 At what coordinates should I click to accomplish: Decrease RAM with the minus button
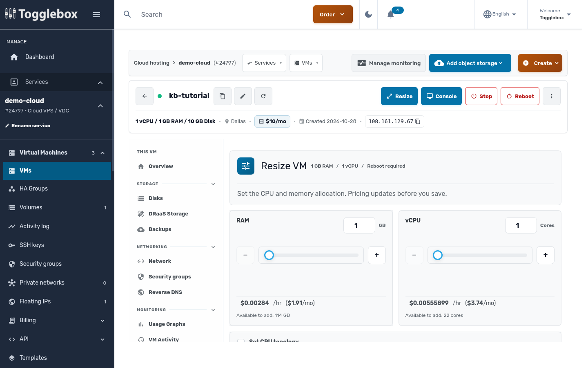click(x=245, y=255)
